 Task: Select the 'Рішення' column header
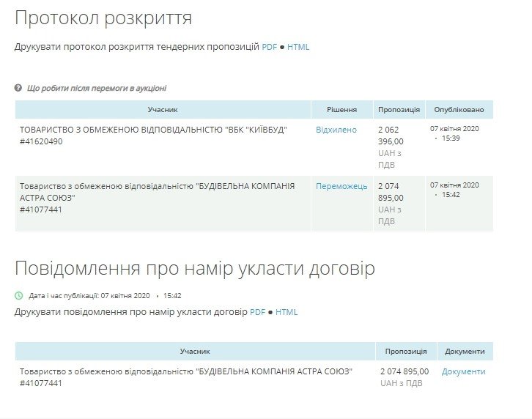point(341,110)
